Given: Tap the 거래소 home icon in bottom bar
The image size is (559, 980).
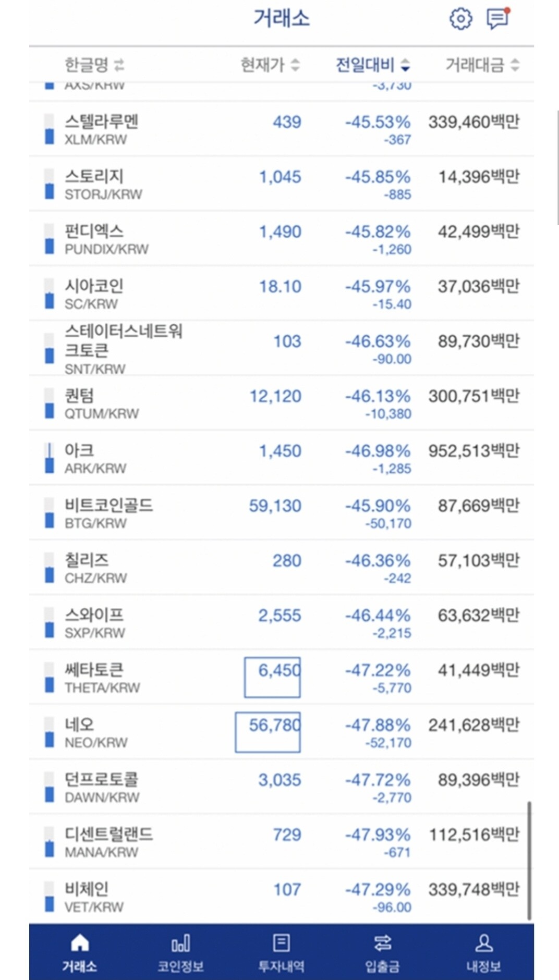Looking at the screenshot, I should 80,945.
